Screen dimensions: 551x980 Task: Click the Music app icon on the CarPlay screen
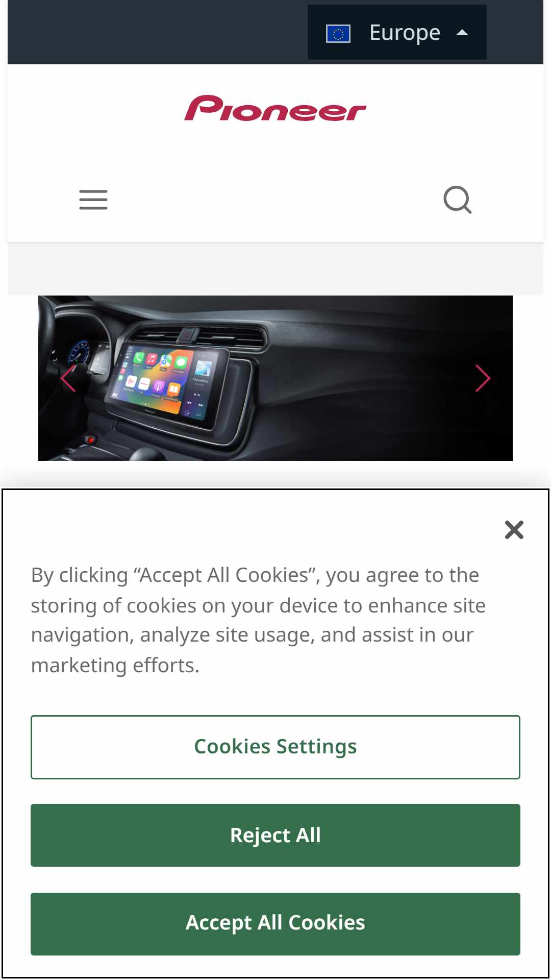tap(152, 359)
